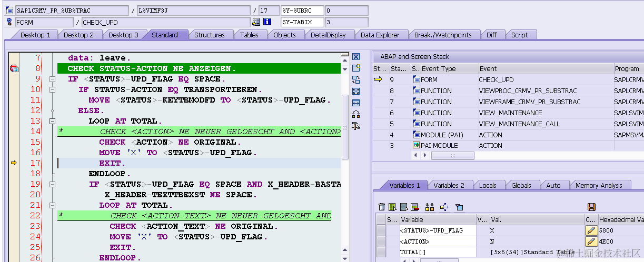Screen dimensions: 644x262
Task: Click the CHECK_UPD field in the header
Action: [165, 22]
